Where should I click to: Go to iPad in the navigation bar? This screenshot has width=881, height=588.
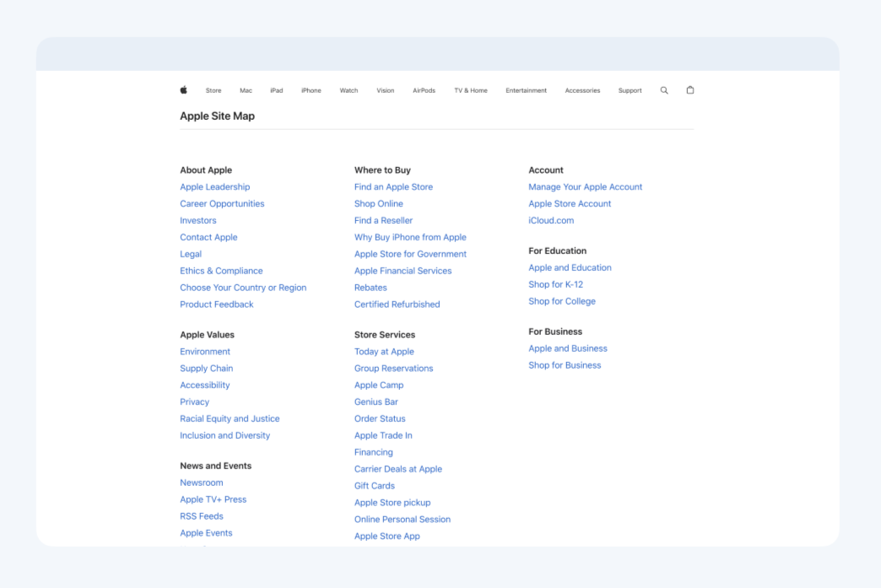277,90
